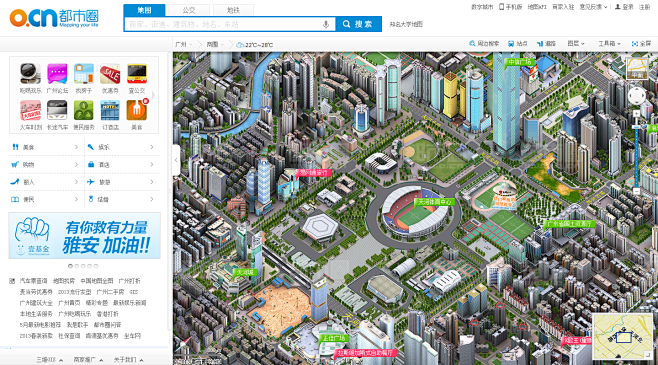Viewport: 658px width, 365px height.
Task: Click the 天河体育中心 map label
Action: (435, 202)
